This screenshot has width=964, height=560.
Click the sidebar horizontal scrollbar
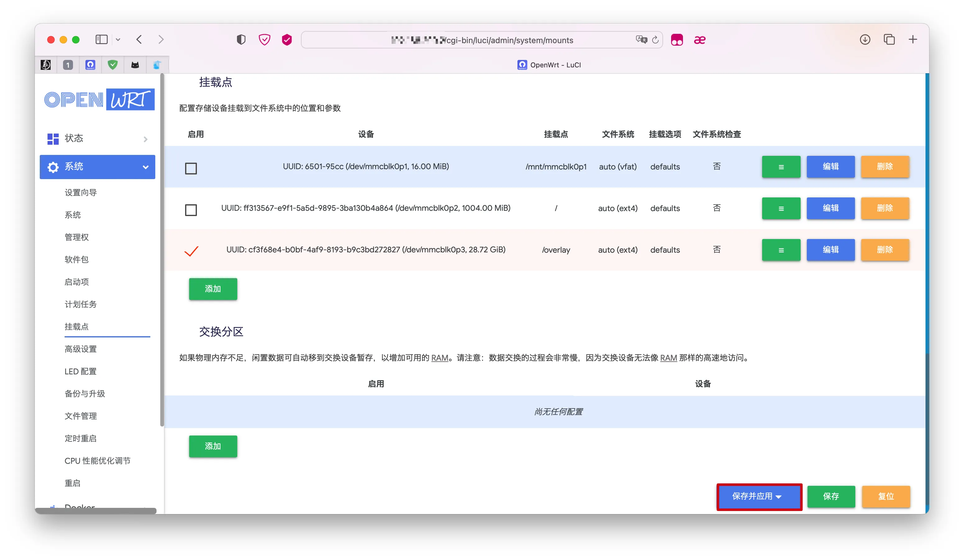click(96, 511)
